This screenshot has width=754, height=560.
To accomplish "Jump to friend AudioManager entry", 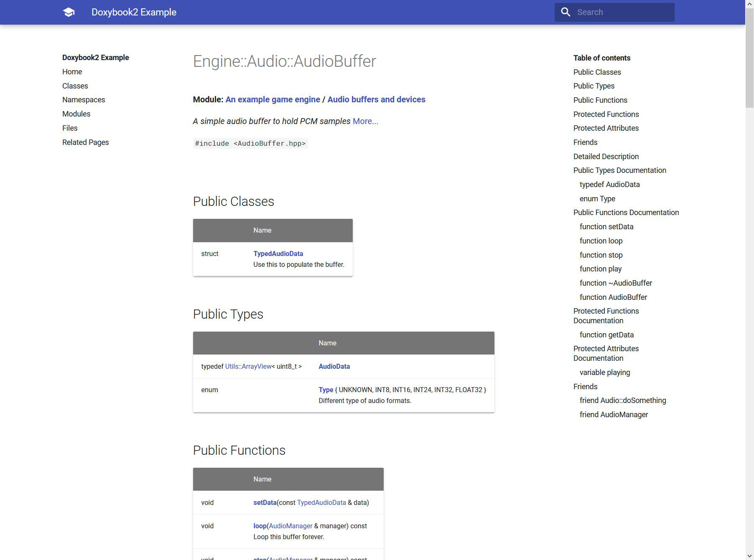I will (x=614, y=415).
